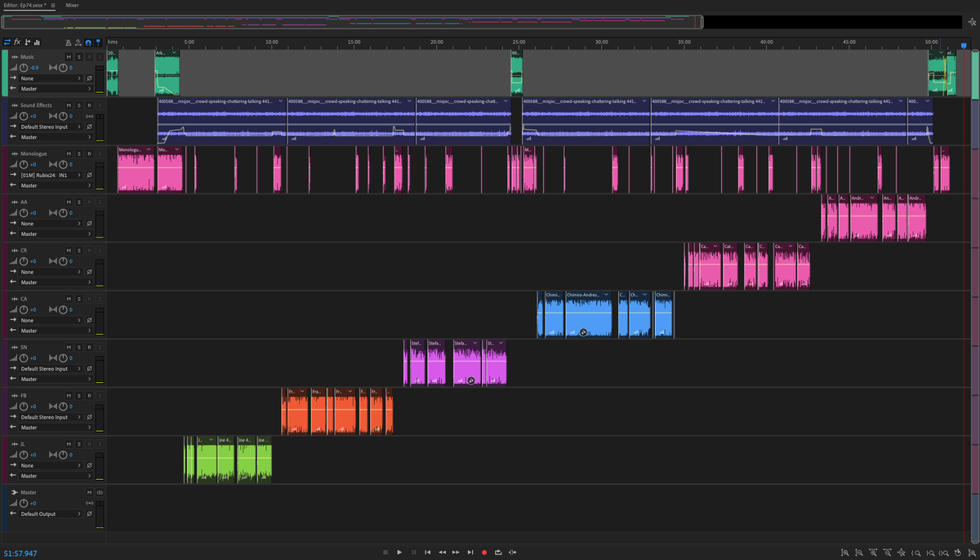Open CA track output Master dropdown

[56, 331]
